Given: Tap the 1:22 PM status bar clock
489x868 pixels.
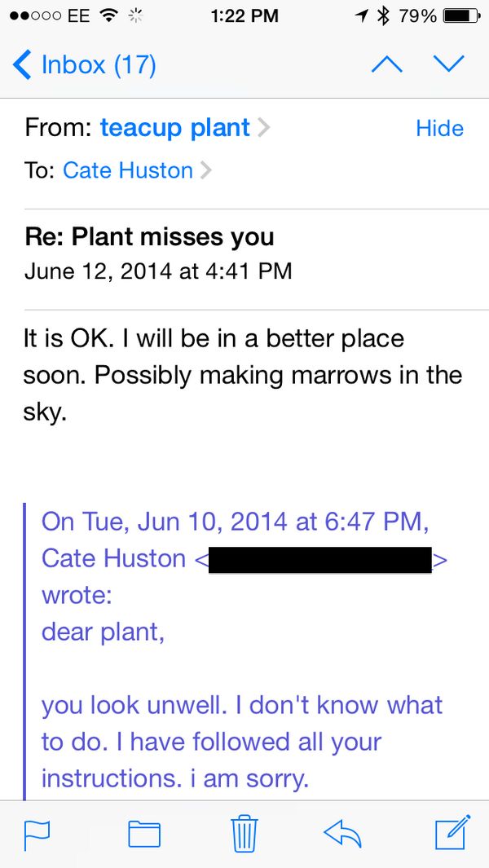Looking at the screenshot, I should point(244,15).
